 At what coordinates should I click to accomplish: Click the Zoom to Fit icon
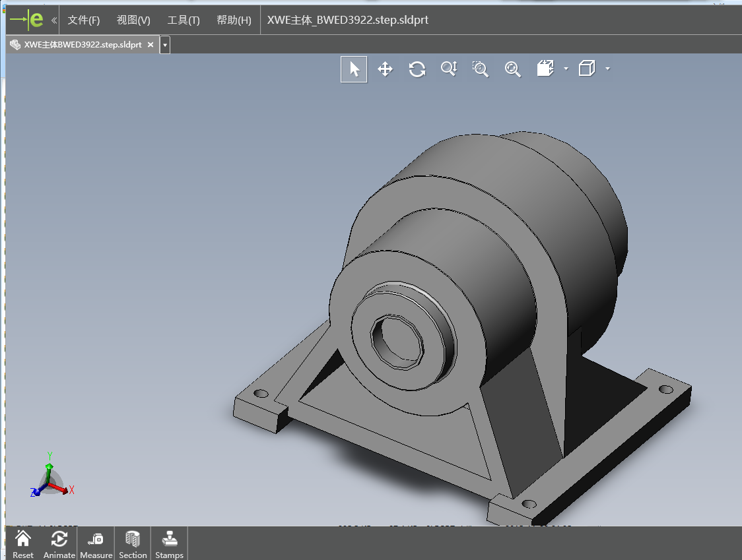(x=513, y=69)
